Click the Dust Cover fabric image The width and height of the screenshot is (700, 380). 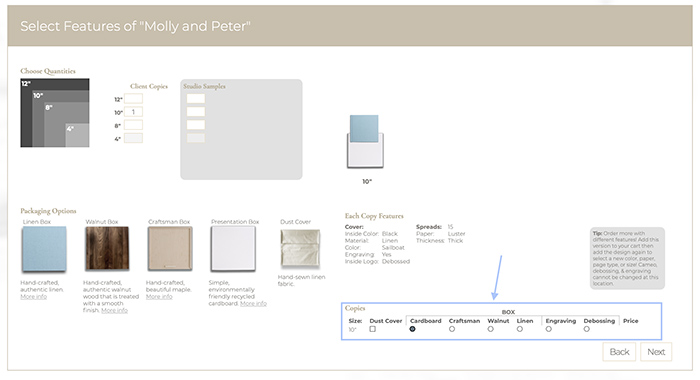click(300, 248)
